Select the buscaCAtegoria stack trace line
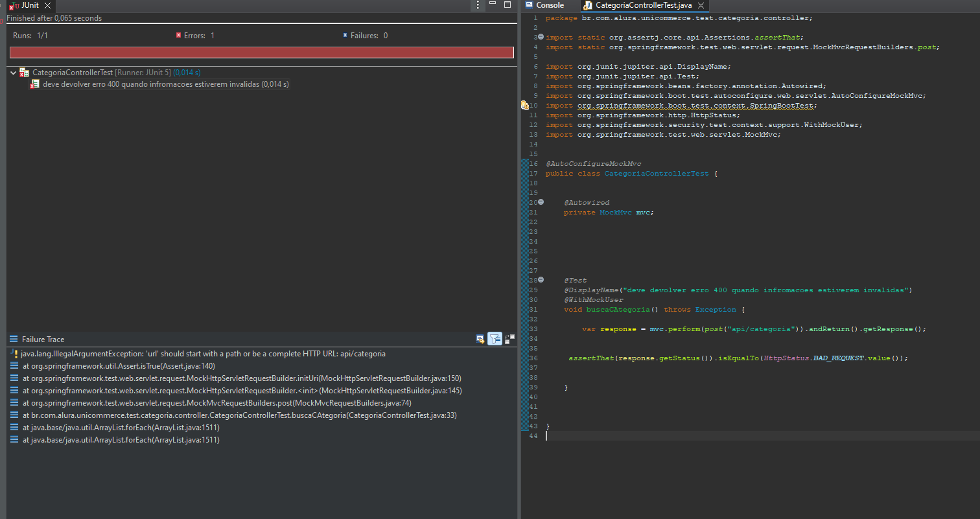 pos(234,415)
